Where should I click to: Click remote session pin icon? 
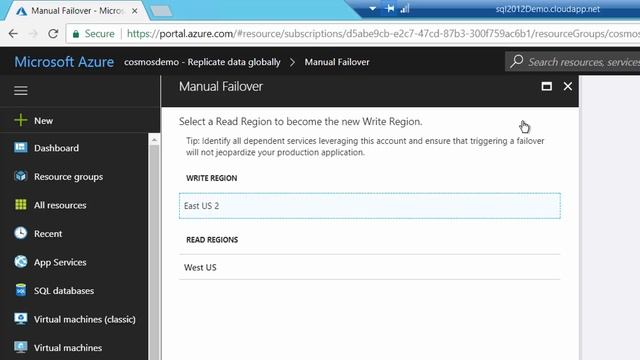390,9
